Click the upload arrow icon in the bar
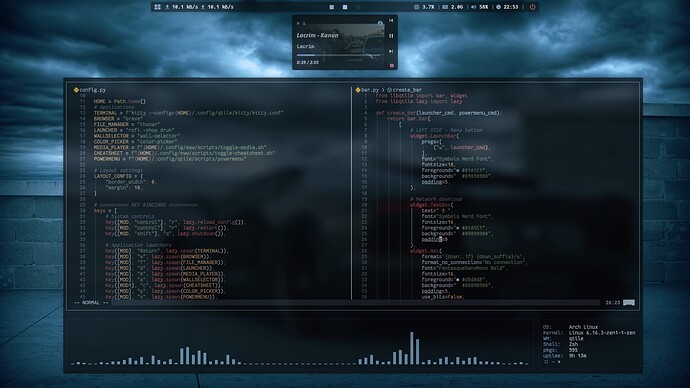690x388 pixels. point(202,7)
